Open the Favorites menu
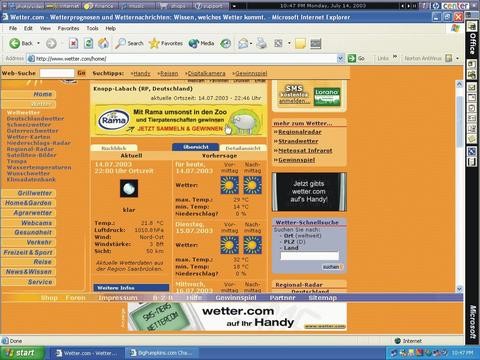 [68, 28]
